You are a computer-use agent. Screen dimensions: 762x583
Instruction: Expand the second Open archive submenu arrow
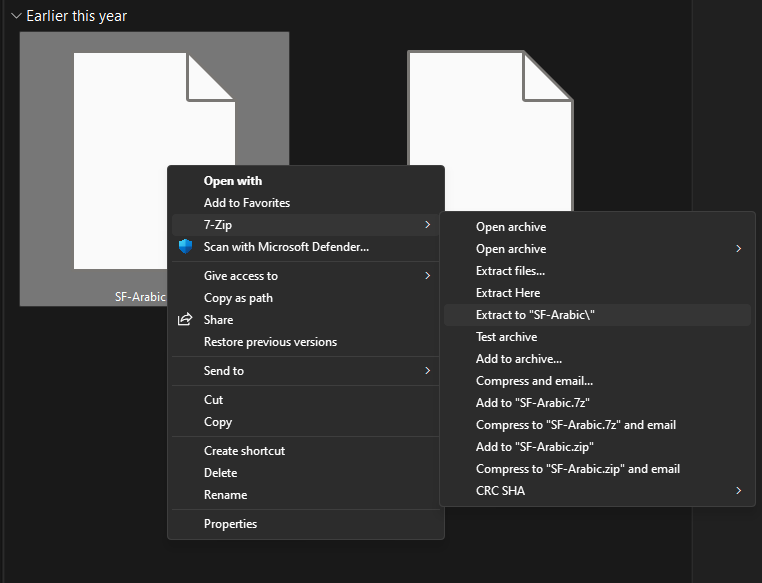(x=739, y=249)
